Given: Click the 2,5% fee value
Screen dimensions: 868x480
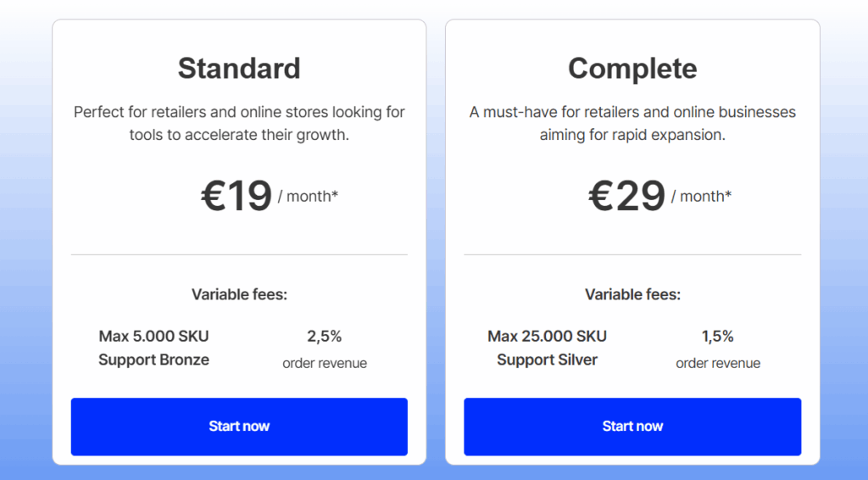Looking at the screenshot, I should point(325,337).
